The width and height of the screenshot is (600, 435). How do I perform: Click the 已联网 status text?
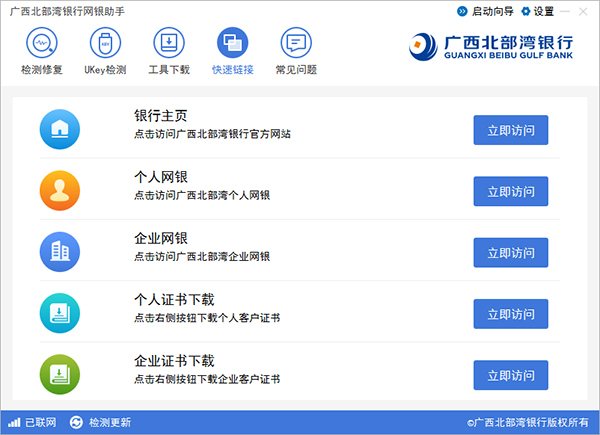click(41, 422)
